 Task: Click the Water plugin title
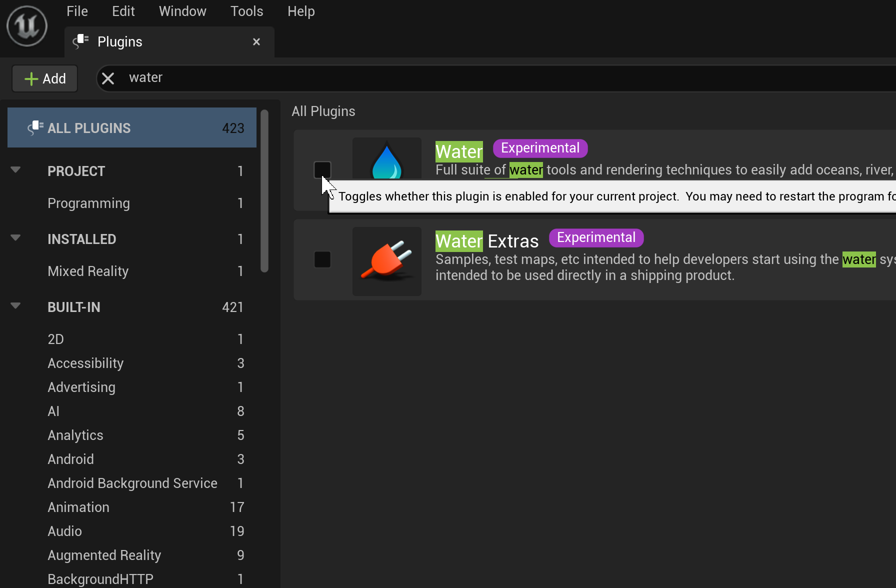click(459, 151)
